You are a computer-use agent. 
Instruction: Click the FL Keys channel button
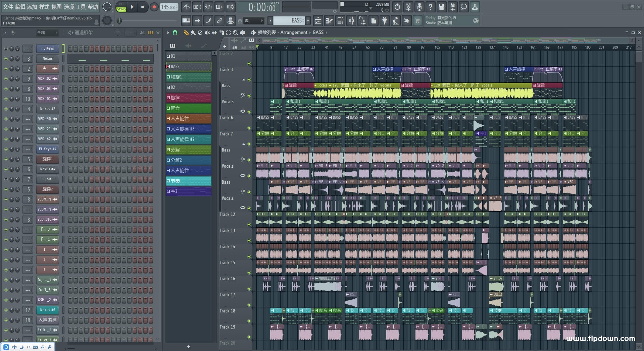pos(47,48)
